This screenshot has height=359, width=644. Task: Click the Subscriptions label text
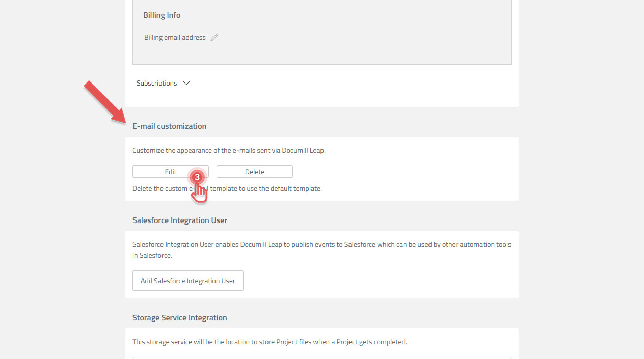156,82
